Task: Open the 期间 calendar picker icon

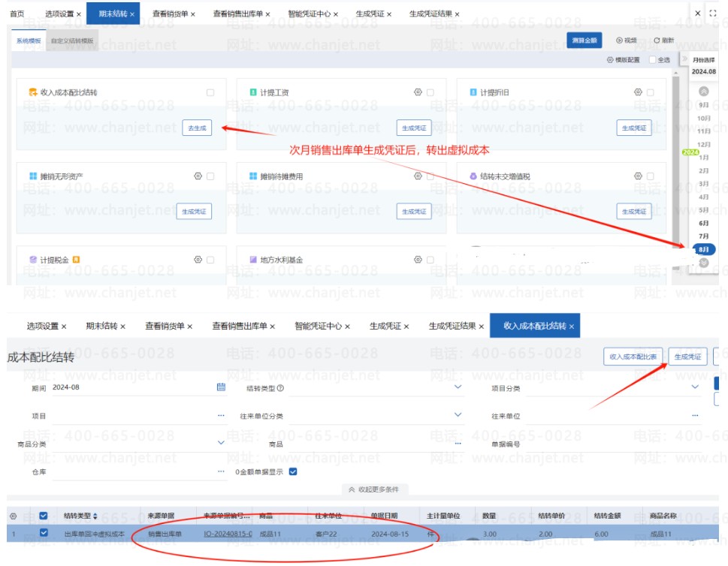Action: pos(221,387)
